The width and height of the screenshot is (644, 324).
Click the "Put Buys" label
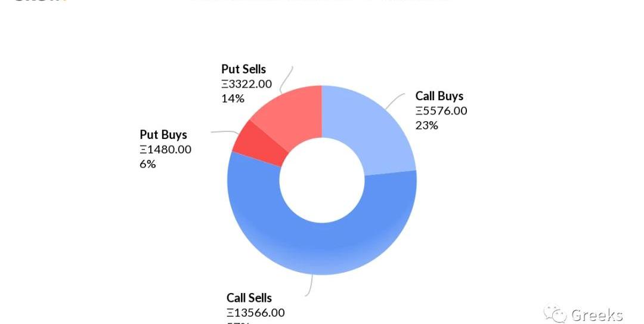coord(163,134)
